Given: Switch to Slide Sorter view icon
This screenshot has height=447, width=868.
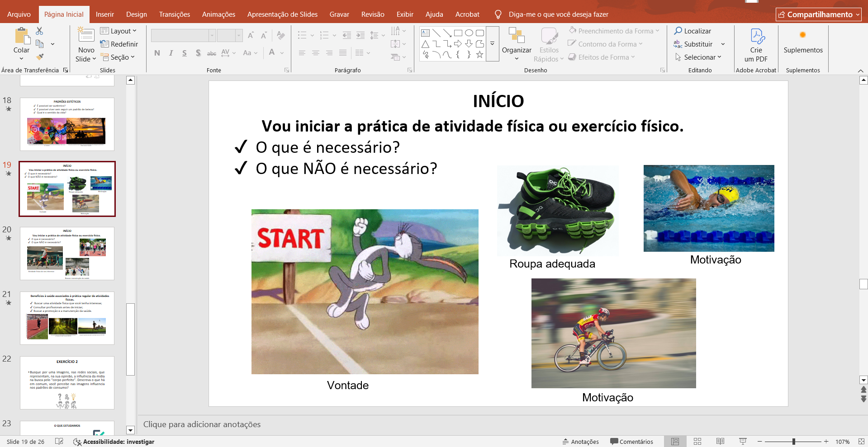Looking at the screenshot, I should [697, 442].
